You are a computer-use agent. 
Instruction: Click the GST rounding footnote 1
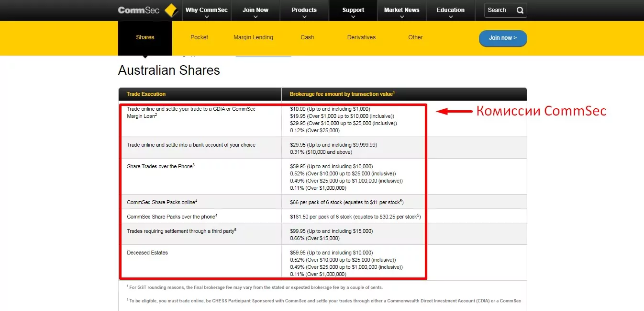coord(255,288)
